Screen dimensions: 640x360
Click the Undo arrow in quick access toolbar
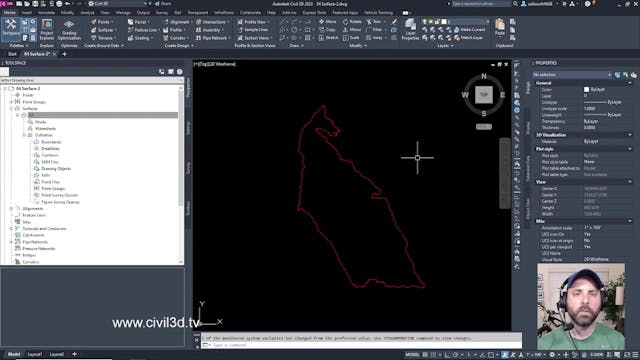67,4
